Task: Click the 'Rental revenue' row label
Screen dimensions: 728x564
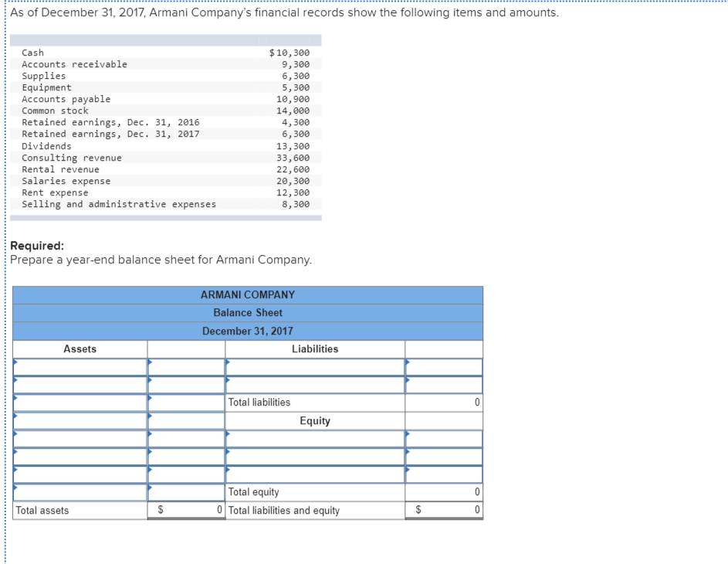Action: click(x=60, y=169)
